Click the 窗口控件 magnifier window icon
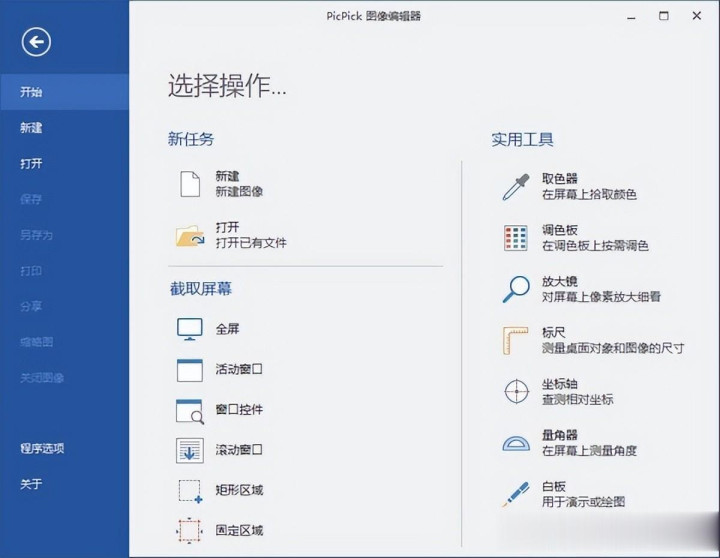The width and height of the screenshot is (720, 558). [x=190, y=411]
